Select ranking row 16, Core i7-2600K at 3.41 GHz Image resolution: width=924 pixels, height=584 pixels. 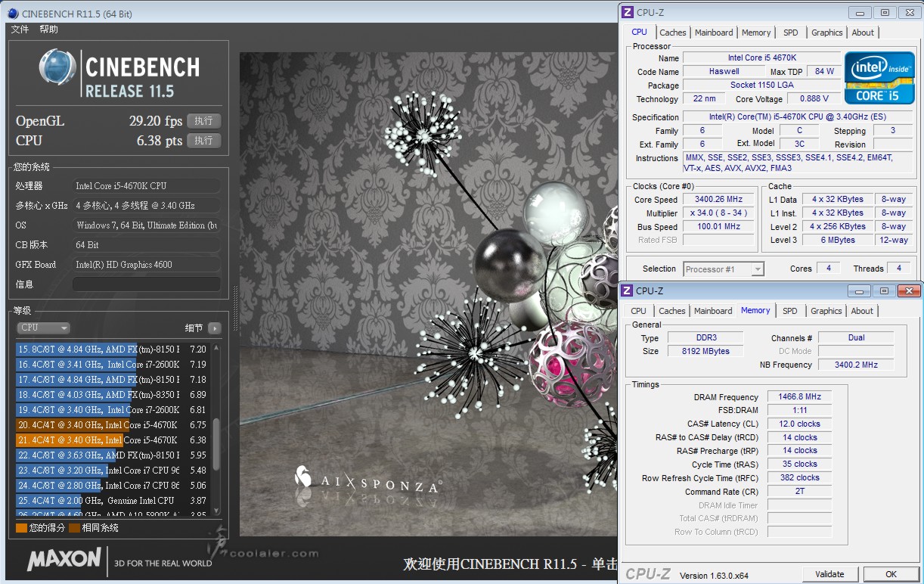click(x=113, y=365)
